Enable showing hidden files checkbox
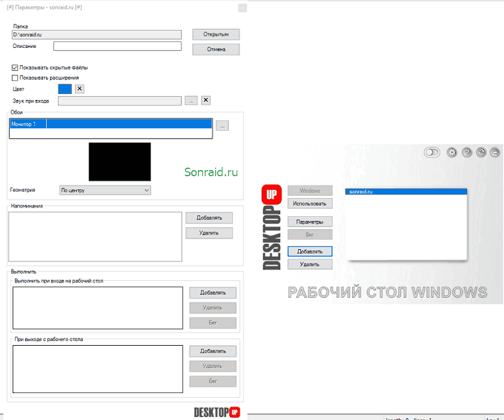 (x=15, y=68)
